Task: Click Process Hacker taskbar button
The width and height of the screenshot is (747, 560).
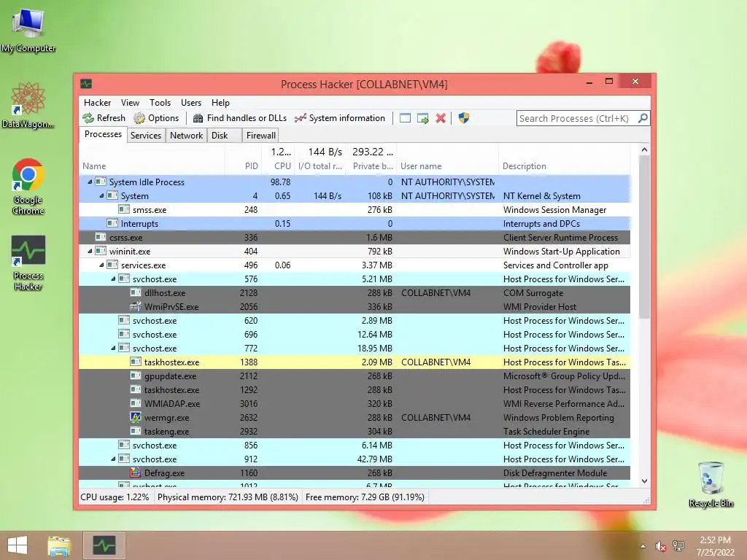Action: [104, 545]
